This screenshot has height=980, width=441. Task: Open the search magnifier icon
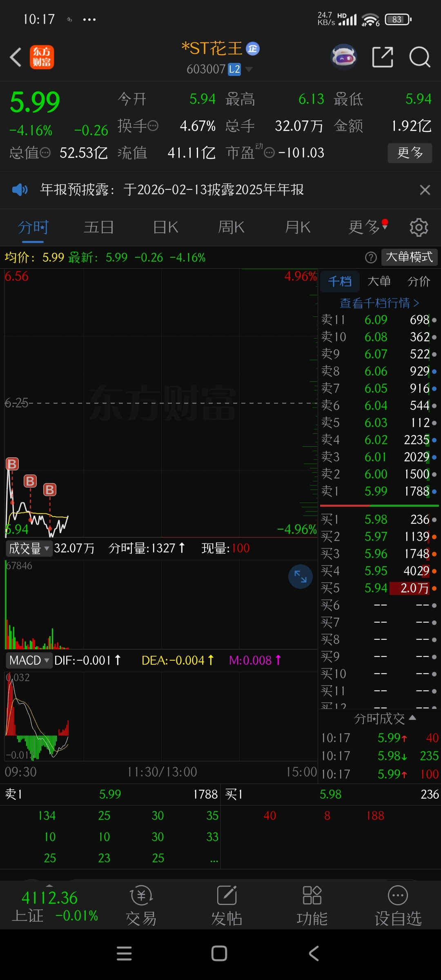tap(420, 57)
